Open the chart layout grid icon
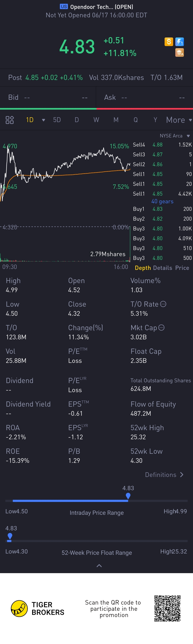 point(9,120)
